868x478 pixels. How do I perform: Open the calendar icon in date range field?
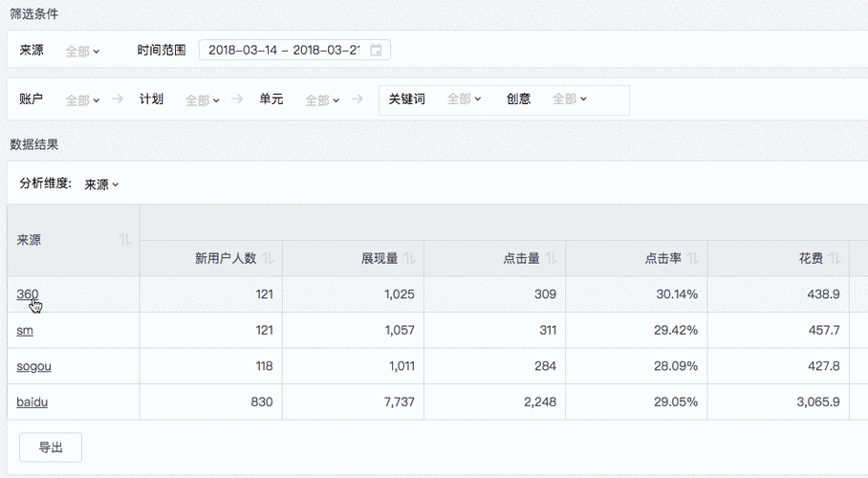(x=376, y=50)
